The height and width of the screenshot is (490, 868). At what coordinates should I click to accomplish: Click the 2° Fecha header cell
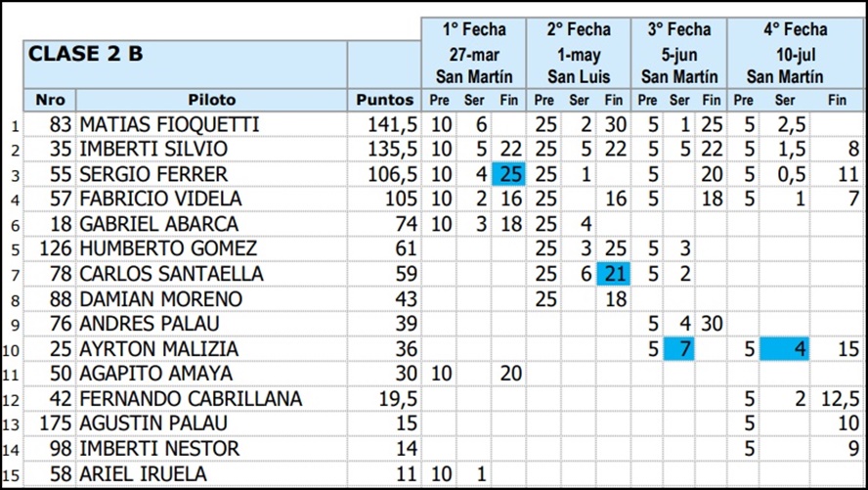(579, 29)
